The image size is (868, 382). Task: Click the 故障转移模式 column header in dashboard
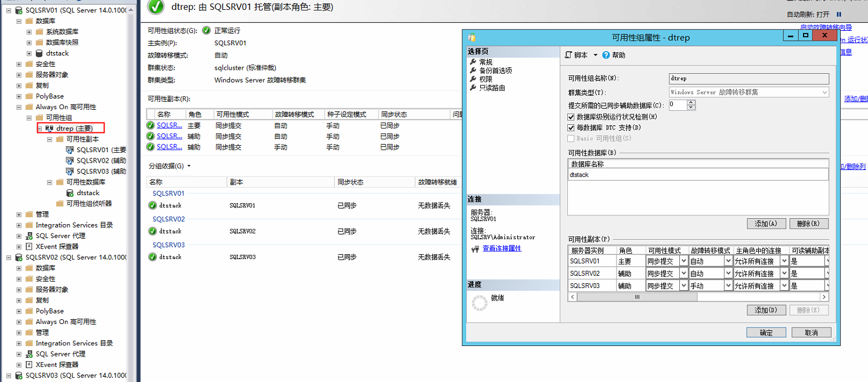click(298, 114)
